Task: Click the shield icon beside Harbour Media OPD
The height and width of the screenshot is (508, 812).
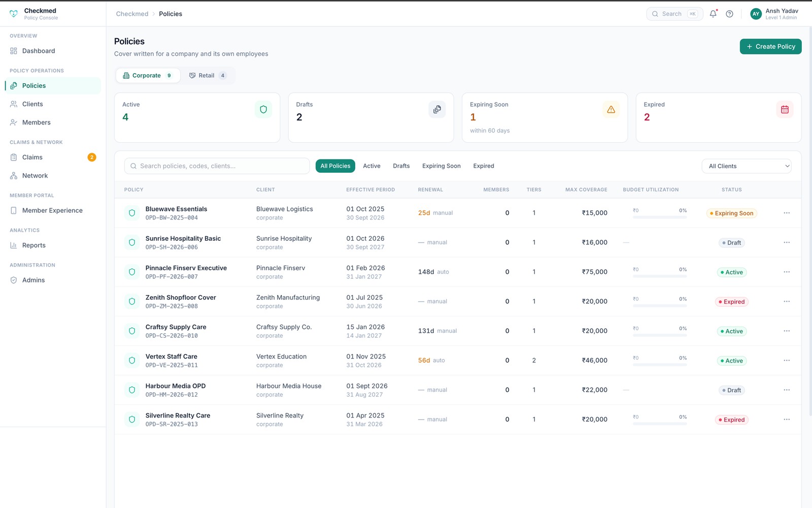Action: pos(132,390)
